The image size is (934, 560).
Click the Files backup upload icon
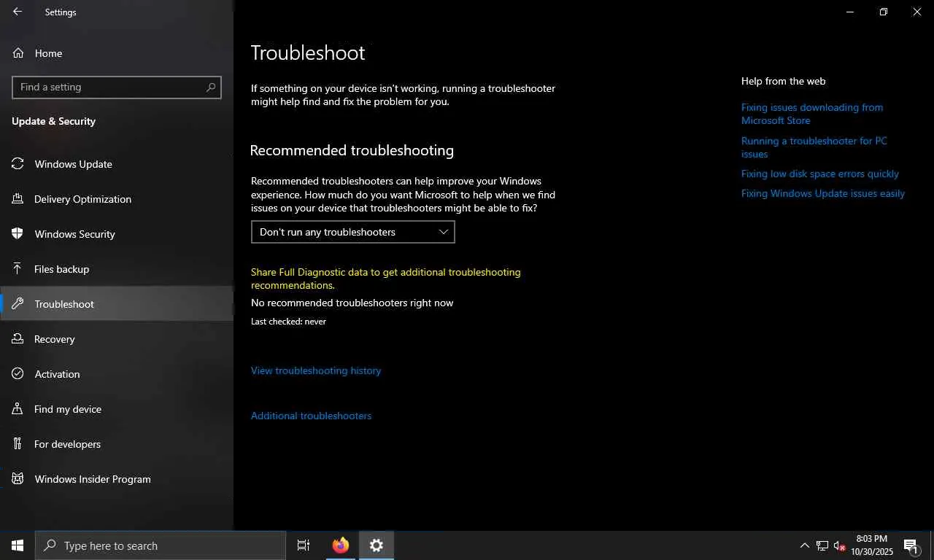pyautogui.click(x=18, y=269)
